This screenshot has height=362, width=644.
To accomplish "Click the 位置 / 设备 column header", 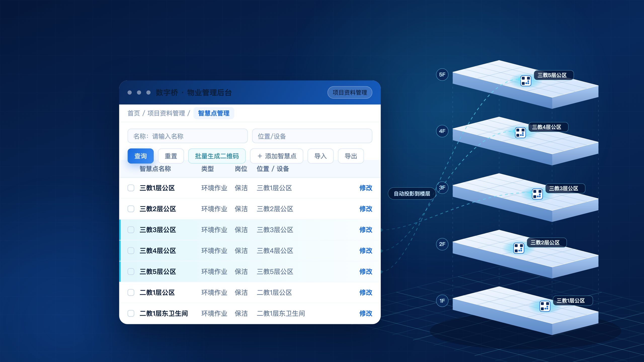I will (x=273, y=169).
